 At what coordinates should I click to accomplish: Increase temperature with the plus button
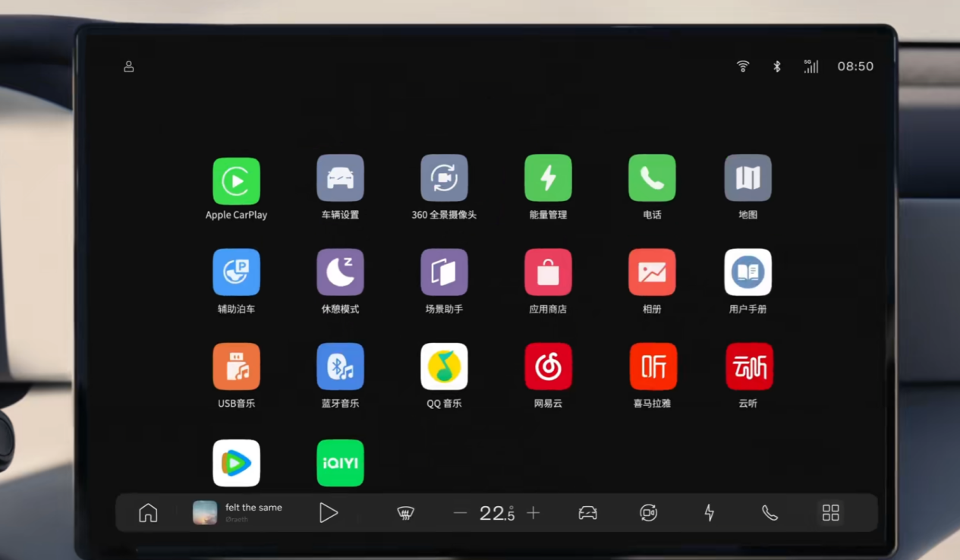pyautogui.click(x=534, y=513)
